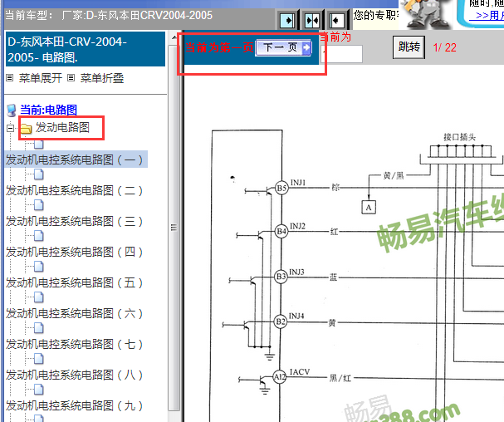Click the page icon above 电路图（四）
Screen dimensions: 504x422
(38, 236)
